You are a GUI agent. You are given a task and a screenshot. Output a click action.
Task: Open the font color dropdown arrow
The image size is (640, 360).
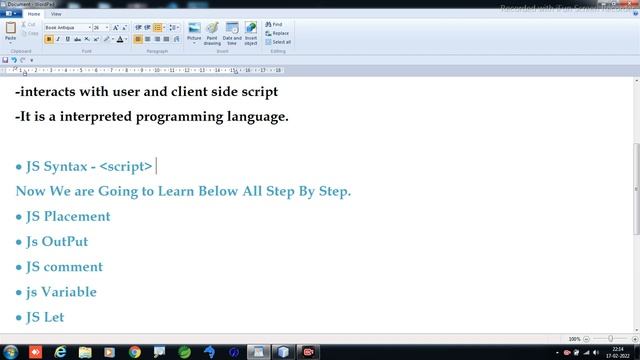coord(126,39)
